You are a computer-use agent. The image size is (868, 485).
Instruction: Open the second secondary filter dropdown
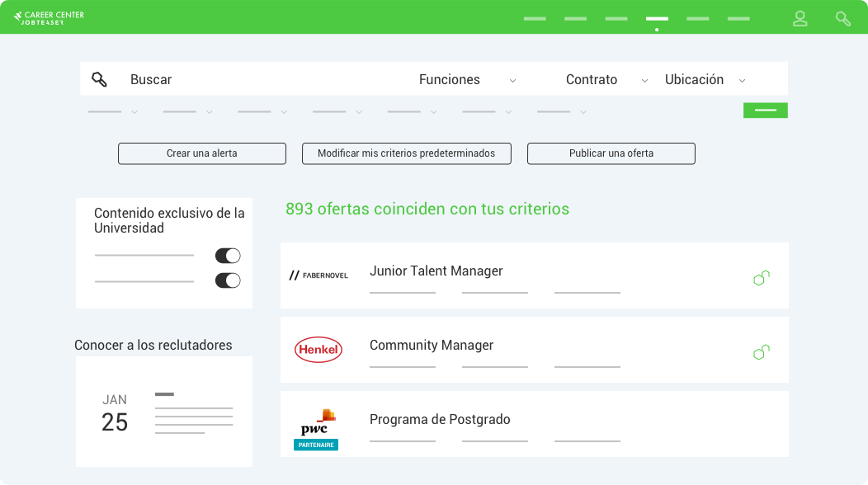[x=187, y=112]
